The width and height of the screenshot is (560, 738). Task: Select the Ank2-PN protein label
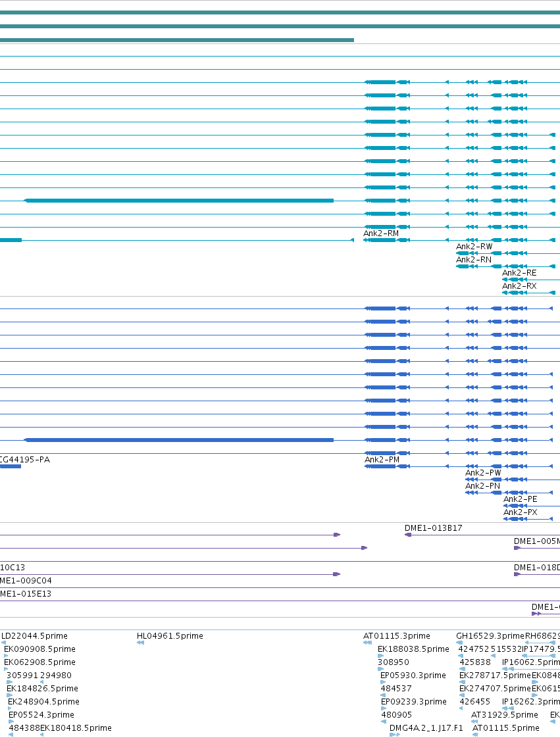tap(483, 486)
